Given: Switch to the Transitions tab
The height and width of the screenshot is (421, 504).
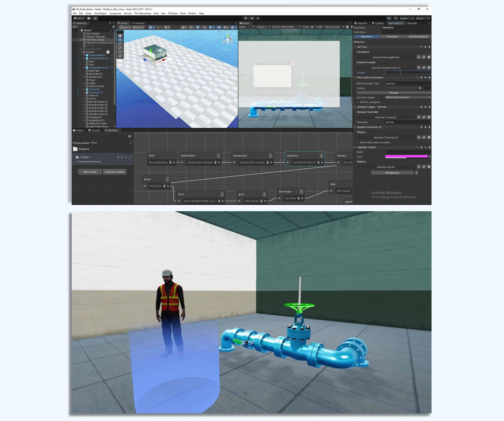Looking at the screenshot, I should [392, 37].
